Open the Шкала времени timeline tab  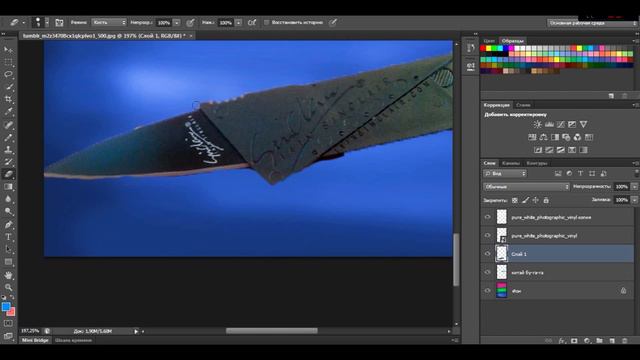[73, 340]
